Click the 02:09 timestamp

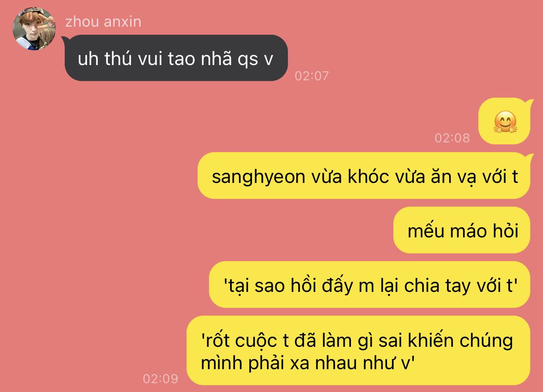pyautogui.click(x=161, y=378)
